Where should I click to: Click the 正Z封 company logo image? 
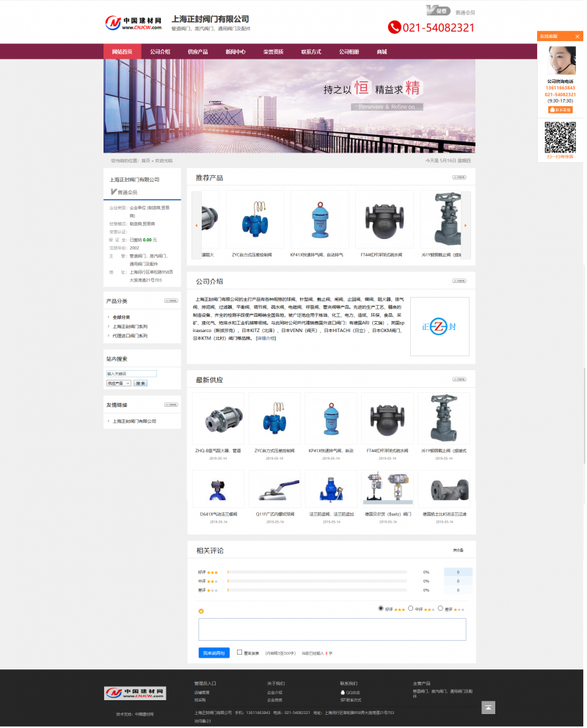pyautogui.click(x=440, y=326)
